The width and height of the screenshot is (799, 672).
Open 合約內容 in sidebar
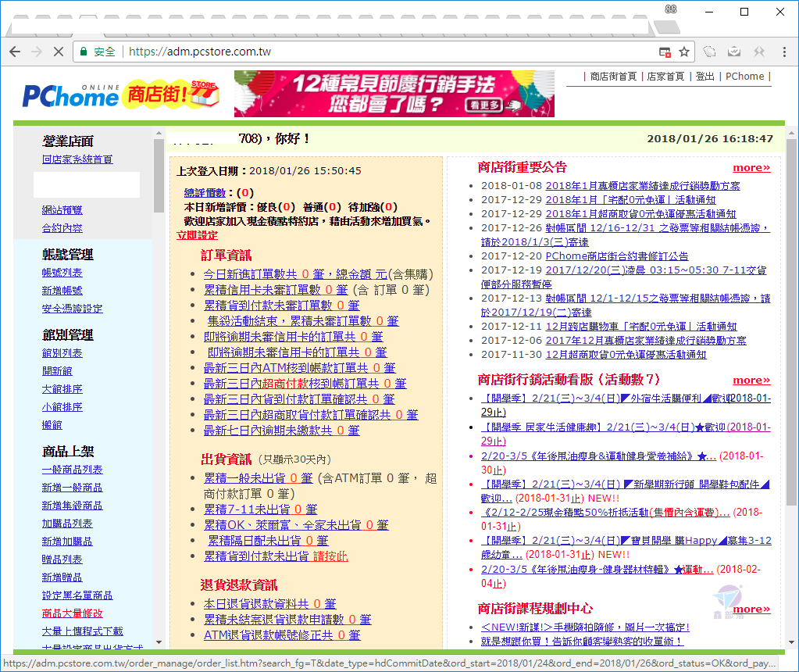[x=62, y=228]
